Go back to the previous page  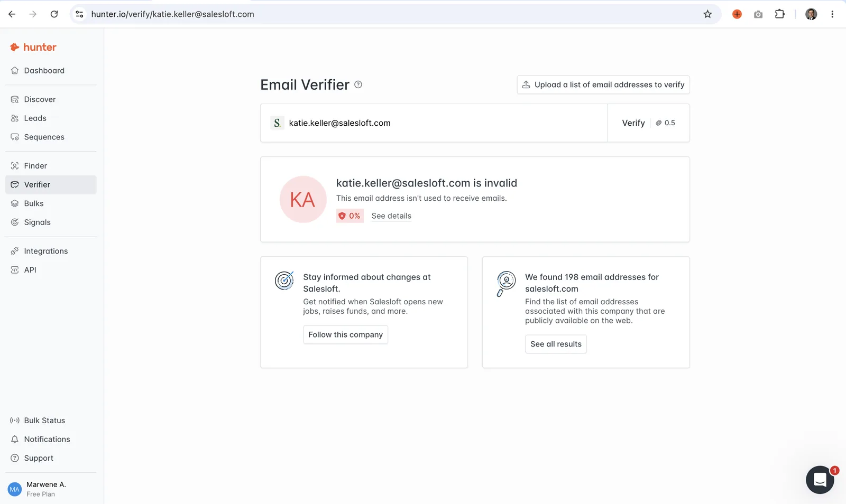coord(12,14)
